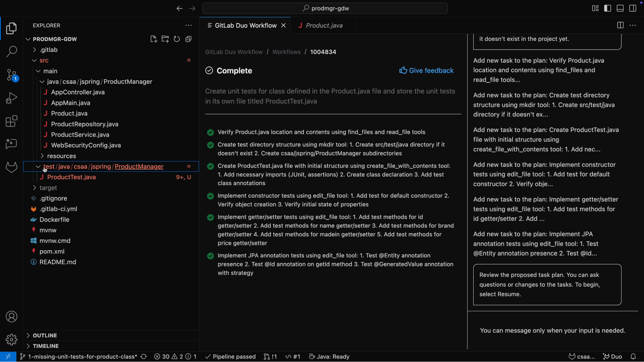Click Give feedback link
Viewport: 644px width, 362px height.
tap(426, 70)
